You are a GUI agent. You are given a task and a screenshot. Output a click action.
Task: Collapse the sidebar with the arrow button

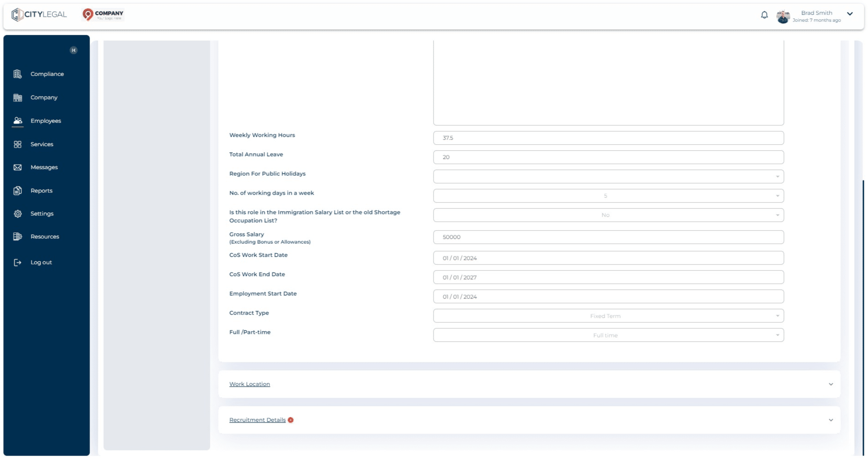73,50
